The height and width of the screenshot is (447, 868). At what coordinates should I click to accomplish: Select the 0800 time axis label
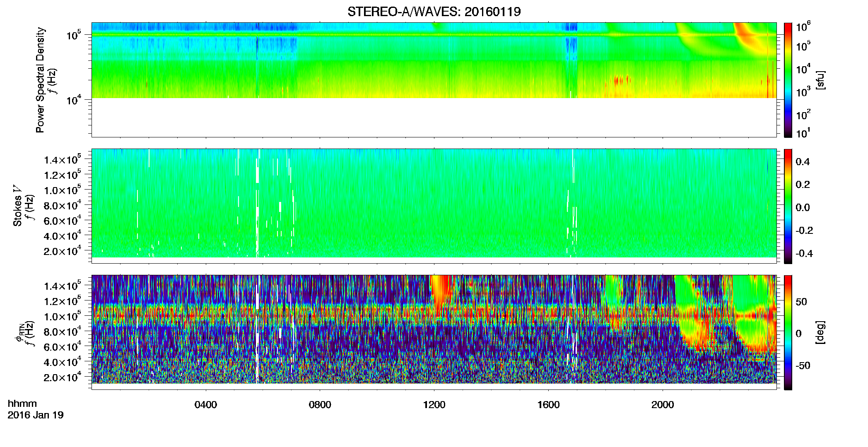pos(320,405)
